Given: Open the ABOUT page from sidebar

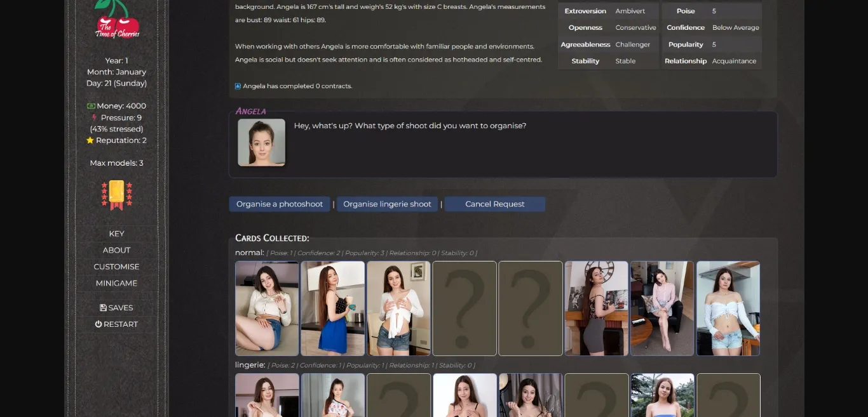Looking at the screenshot, I should point(116,250).
